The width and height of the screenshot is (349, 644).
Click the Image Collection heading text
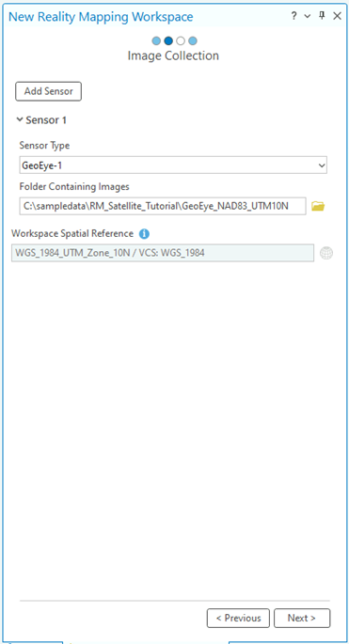[173, 55]
